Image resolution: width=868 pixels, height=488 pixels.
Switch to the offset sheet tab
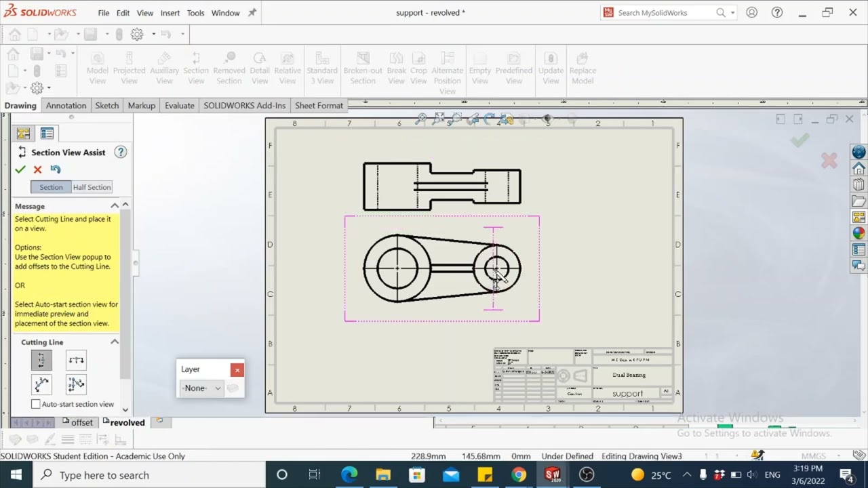[x=77, y=422]
